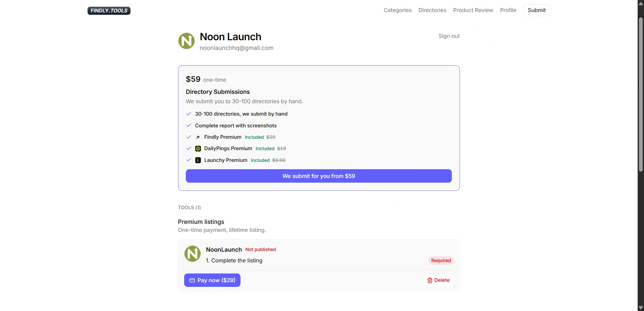Image resolution: width=644 pixels, height=311 pixels.
Task: Click the Noon Launch profile name
Action: pyautogui.click(x=230, y=37)
